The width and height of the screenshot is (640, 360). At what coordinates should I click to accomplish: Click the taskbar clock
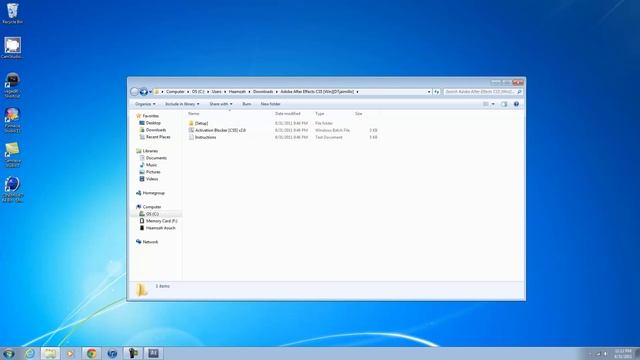[x=622, y=353]
